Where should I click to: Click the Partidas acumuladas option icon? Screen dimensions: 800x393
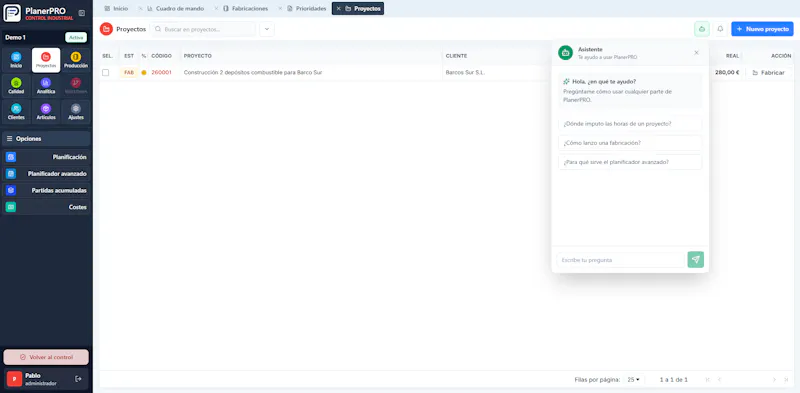11,190
